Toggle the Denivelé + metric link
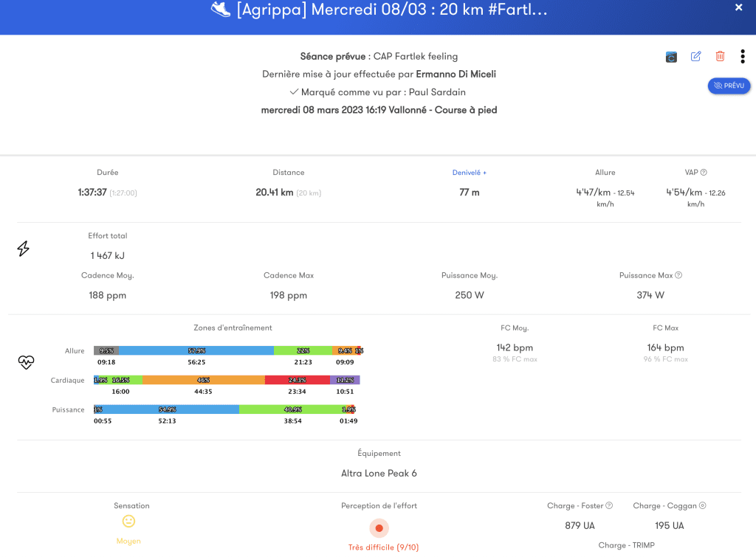Screen dimensions: 756x557 pyautogui.click(x=469, y=173)
